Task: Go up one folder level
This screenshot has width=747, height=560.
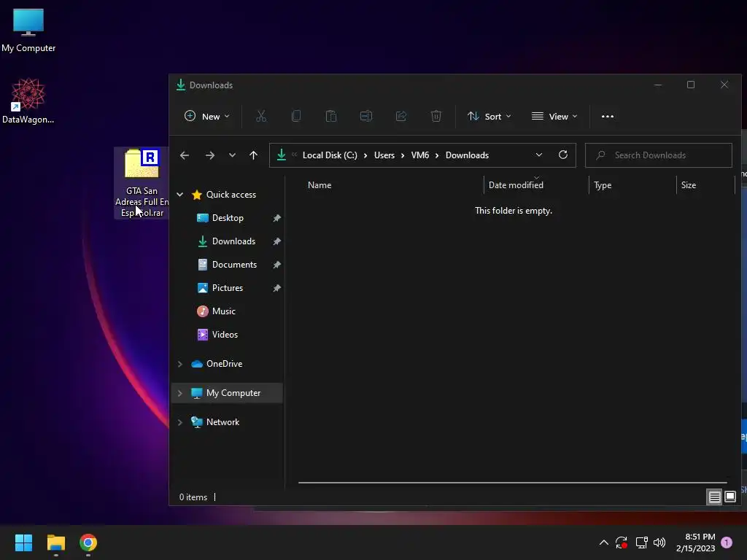Action: [253, 155]
